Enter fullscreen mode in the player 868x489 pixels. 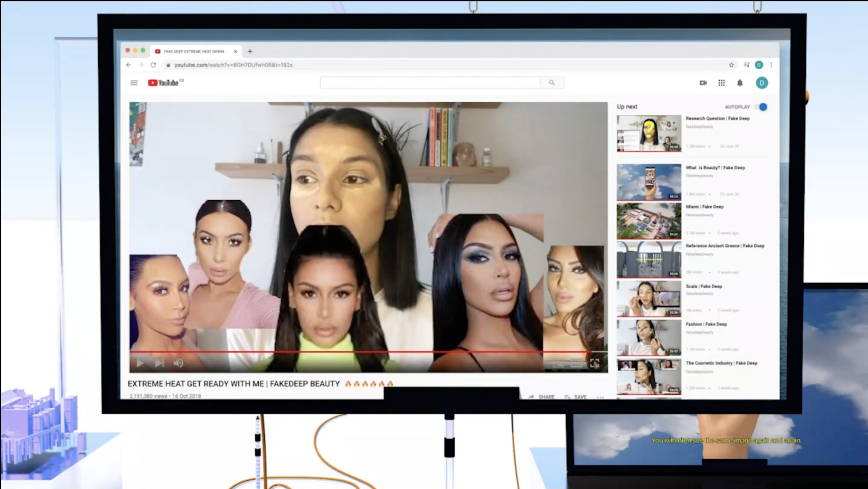coord(594,363)
